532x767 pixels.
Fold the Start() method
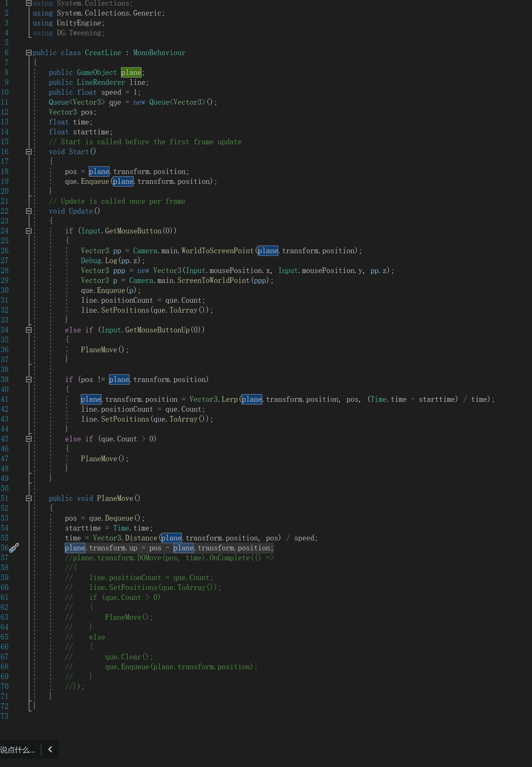(29, 152)
